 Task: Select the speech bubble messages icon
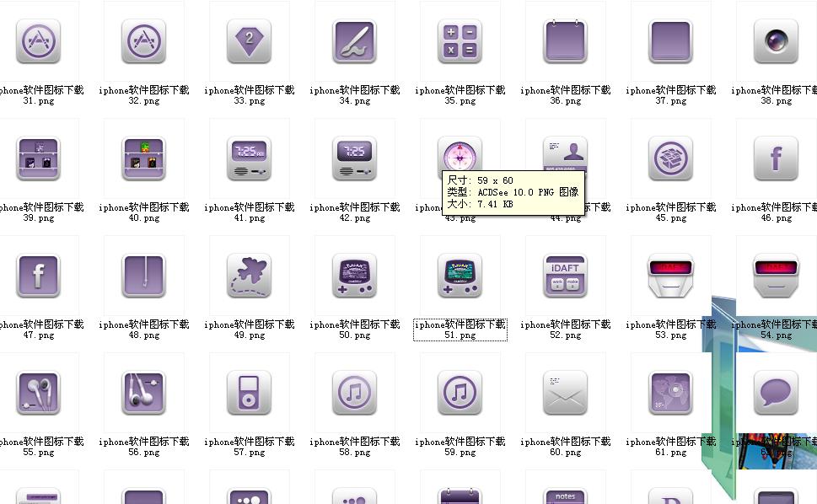[777, 393]
